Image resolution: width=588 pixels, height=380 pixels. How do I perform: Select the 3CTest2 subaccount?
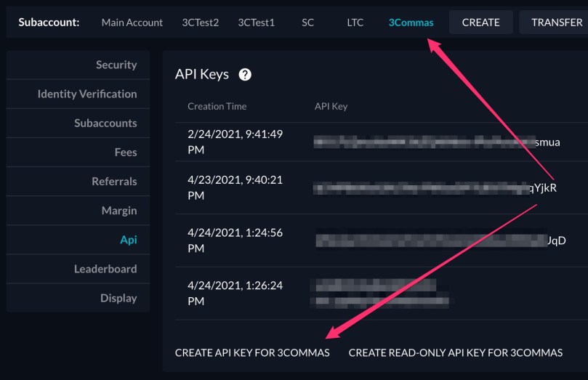tap(201, 23)
